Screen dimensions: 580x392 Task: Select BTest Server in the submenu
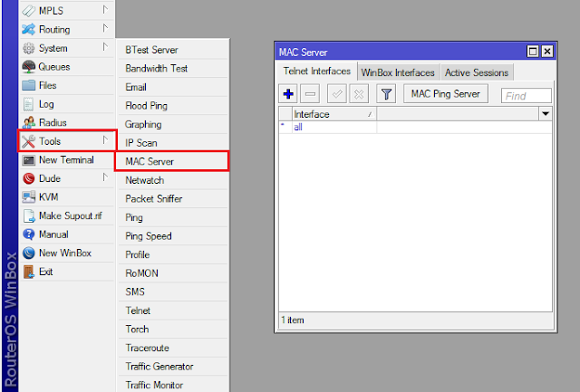(173, 50)
